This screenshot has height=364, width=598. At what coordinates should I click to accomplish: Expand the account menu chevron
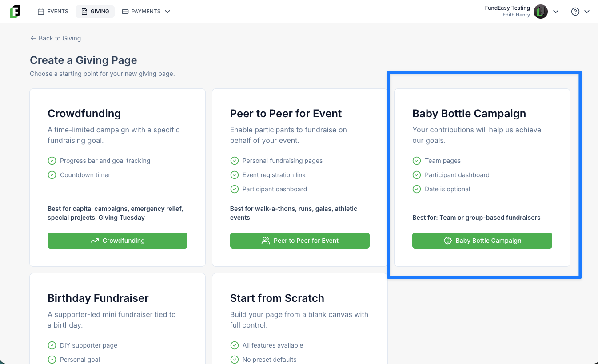tap(556, 12)
